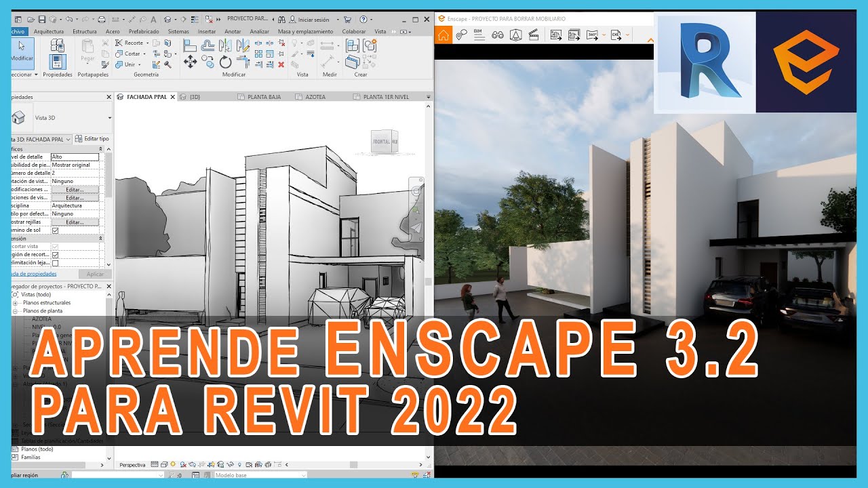Select the Copy tool in Modificar panel
This screenshot has width=868, height=488.
208,63
